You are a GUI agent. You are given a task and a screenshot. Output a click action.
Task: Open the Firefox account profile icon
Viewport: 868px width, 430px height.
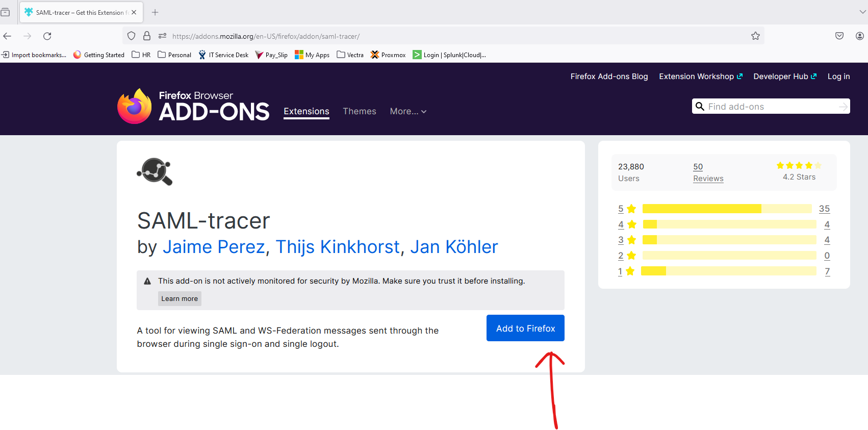tap(859, 36)
